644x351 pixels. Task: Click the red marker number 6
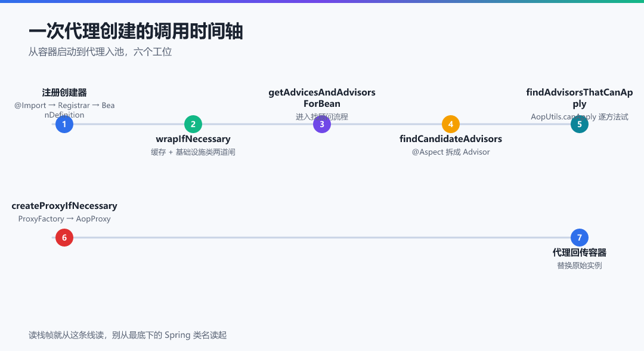tap(64, 238)
